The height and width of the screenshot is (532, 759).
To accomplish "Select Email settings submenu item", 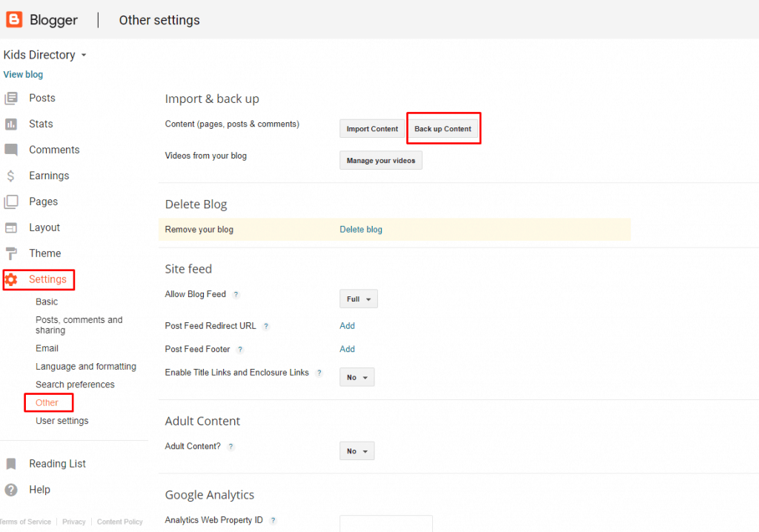I will coord(47,348).
